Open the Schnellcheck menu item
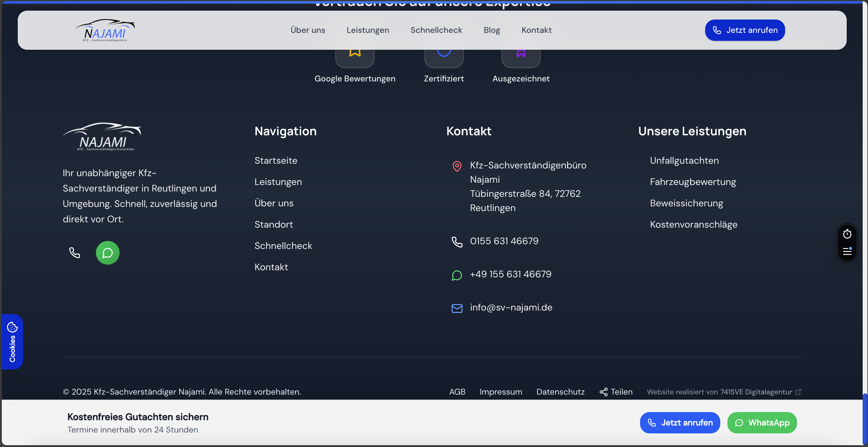Image resolution: width=868 pixels, height=447 pixels. pyautogui.click(x=436, y=30)
